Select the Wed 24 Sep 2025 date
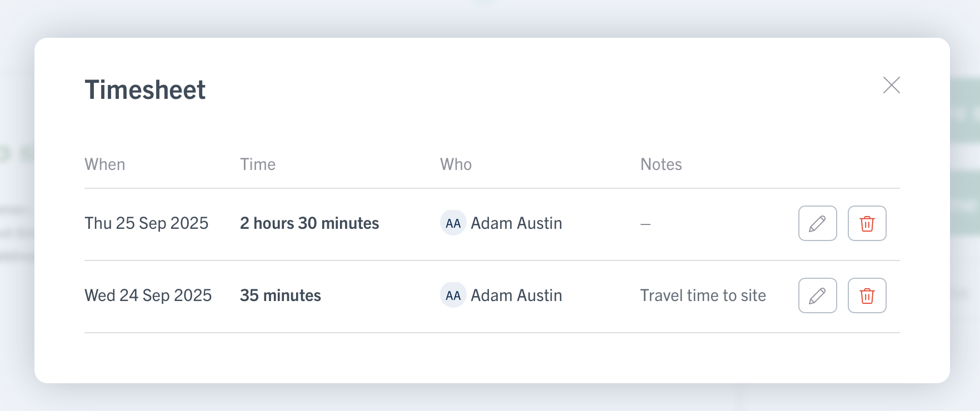This screenshot has height=411, width=980. tap(148, 295)
